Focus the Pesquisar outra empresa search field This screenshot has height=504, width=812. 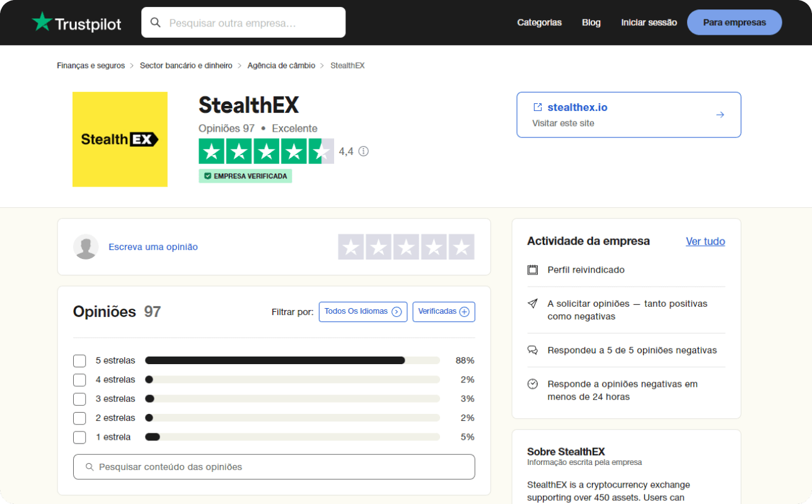pyautogui.click(x=243, y=23)
